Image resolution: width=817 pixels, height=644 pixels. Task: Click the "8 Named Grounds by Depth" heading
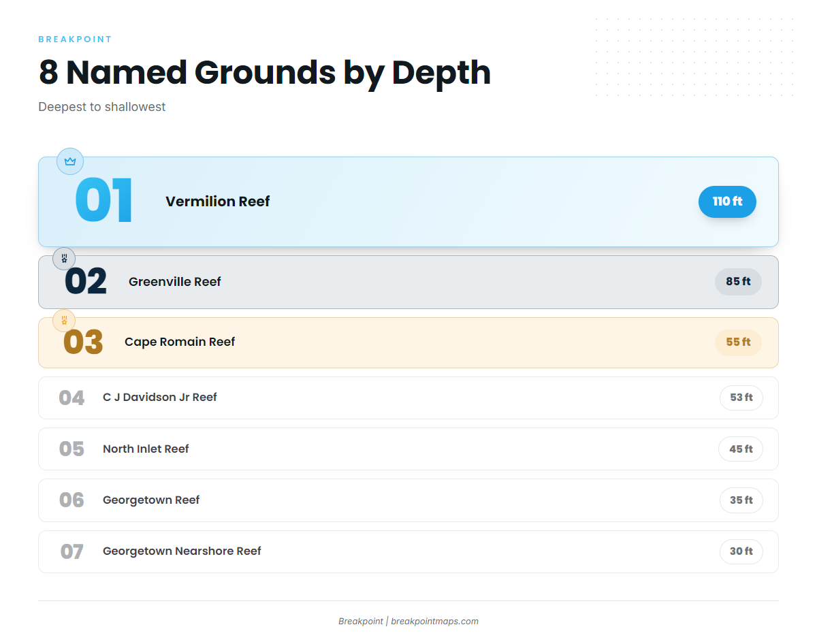pyautogui.click(x=265, y=72)
